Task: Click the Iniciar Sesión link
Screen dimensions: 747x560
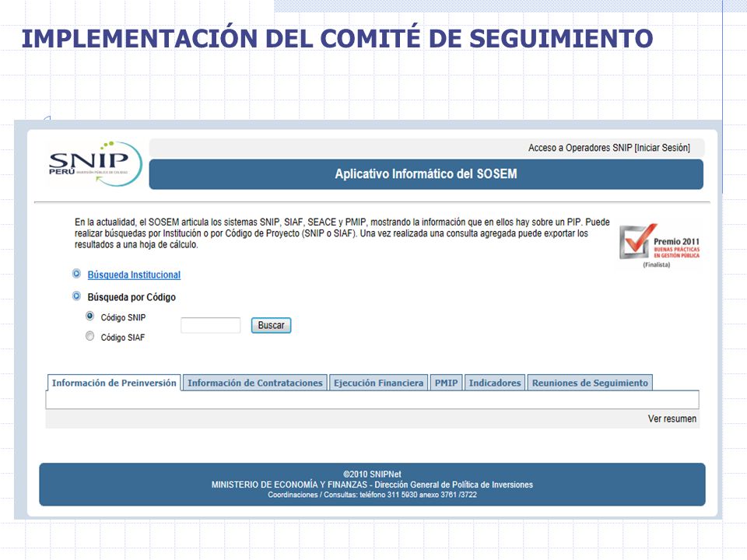Action: (x=662, y=148)
